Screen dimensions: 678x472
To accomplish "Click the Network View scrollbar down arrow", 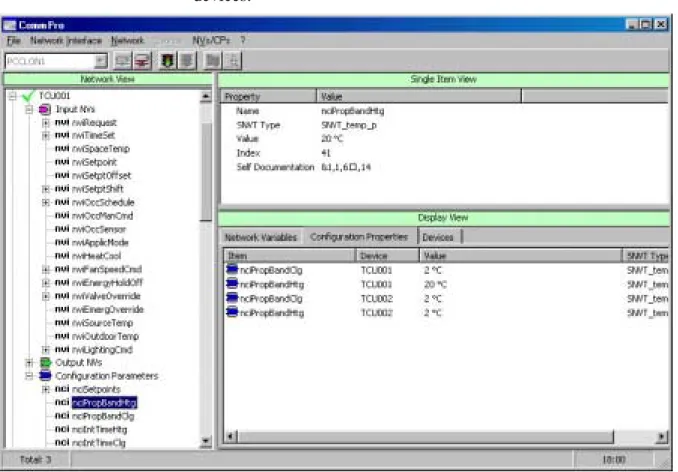I will 206,441.
